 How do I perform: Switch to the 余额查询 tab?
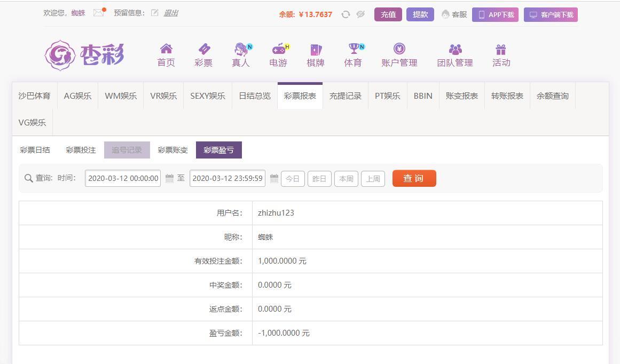552,96
